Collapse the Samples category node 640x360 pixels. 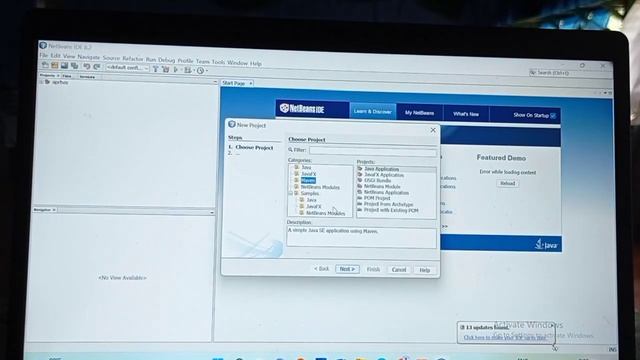291,193
